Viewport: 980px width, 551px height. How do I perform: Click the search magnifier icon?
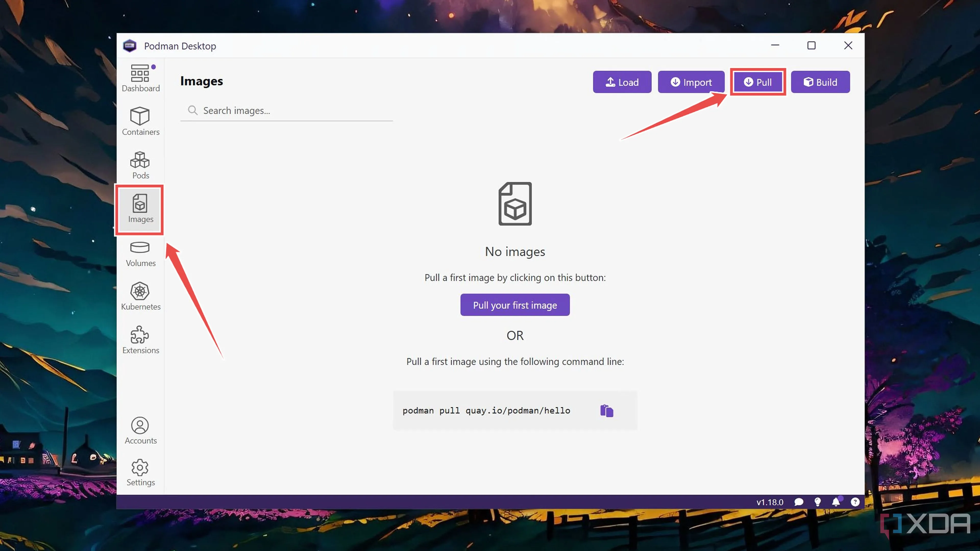[192, 110]
